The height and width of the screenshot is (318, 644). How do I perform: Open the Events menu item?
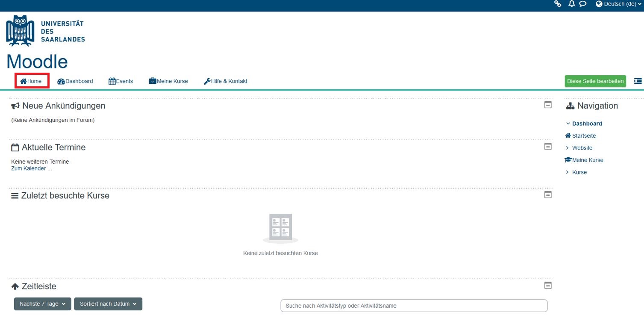(x=121, y=81)
